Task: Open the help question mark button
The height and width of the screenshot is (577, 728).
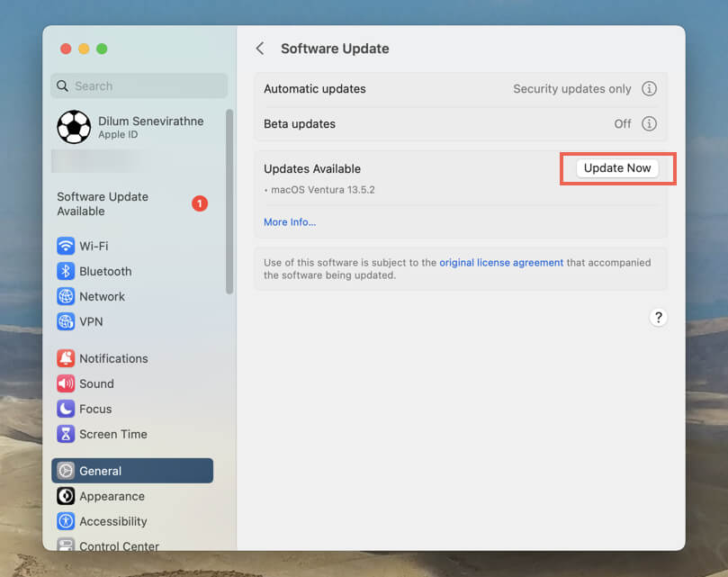Action: point(659,317)
